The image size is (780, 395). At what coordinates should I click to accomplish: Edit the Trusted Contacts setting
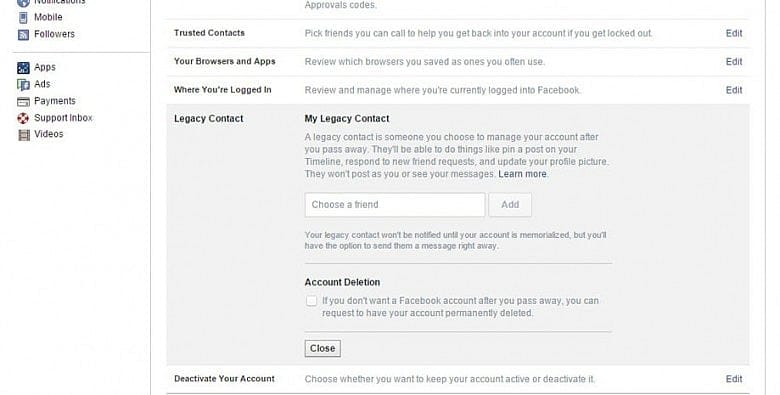coord(734,33)
